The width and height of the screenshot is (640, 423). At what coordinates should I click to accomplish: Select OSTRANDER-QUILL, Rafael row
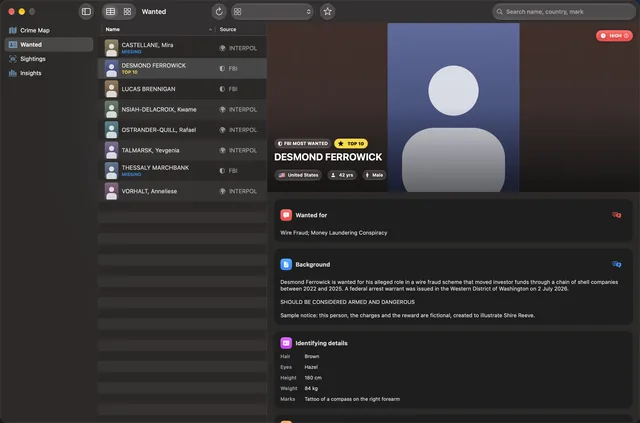(182, 130)
